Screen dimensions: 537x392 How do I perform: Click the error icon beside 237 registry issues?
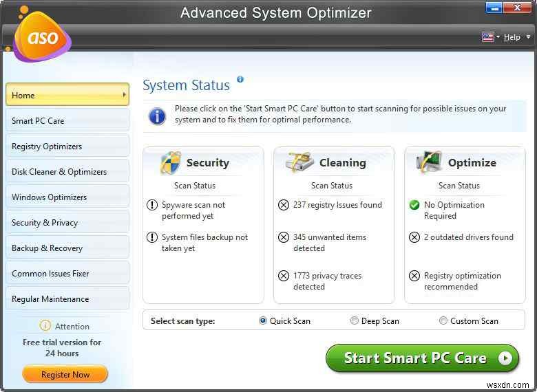pos(284,205)
